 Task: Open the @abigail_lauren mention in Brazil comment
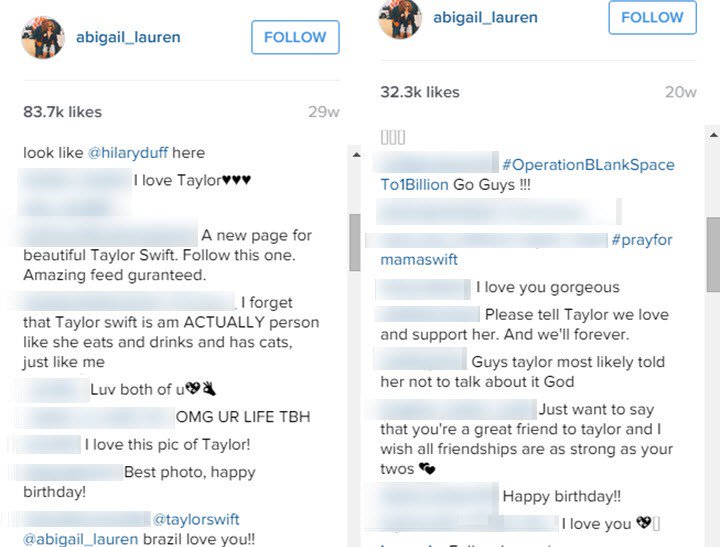[x=80, y=539]
